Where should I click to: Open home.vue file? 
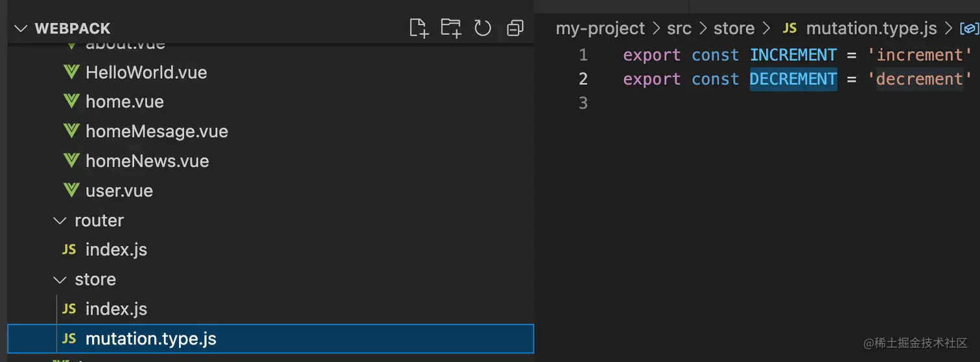[x=124, y=102]
